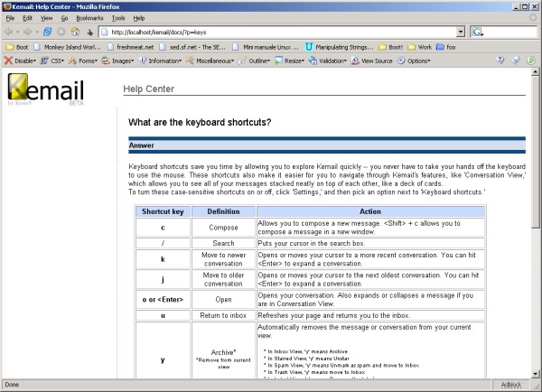Open the Mini manuale Linux bookmark

point(266,47)
